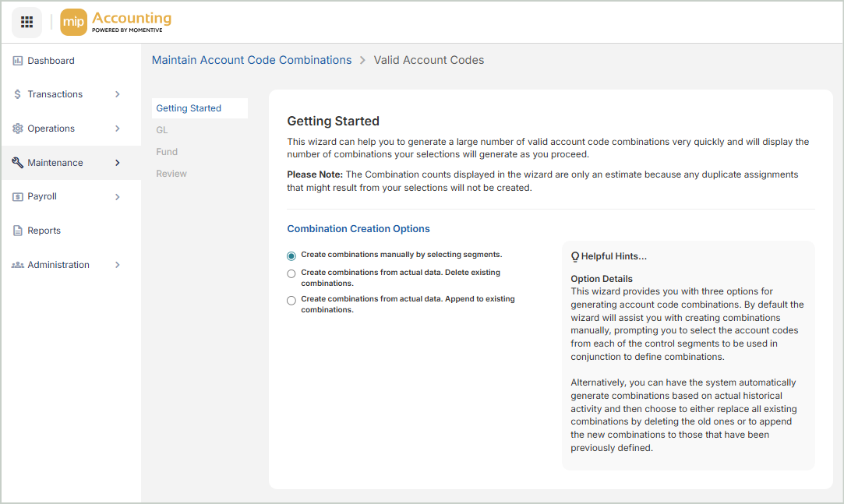Screen dimensions: 844x504
Task: Click the Reports document icon
Action: coord(17,231)
